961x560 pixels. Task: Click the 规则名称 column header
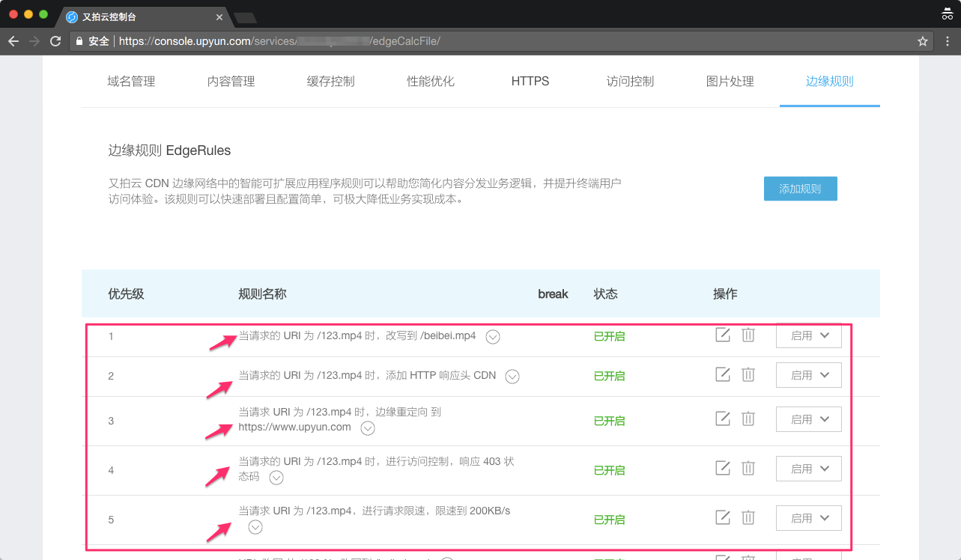click(262, 293)
